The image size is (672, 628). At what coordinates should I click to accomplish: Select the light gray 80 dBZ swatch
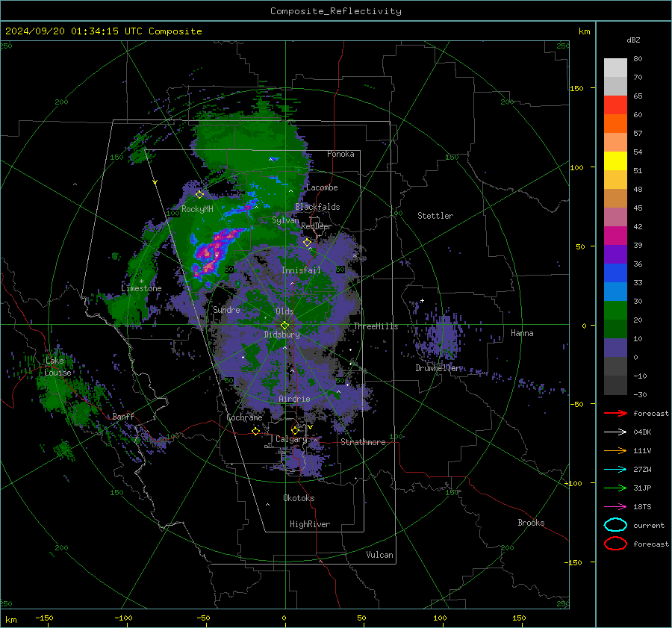615,67
